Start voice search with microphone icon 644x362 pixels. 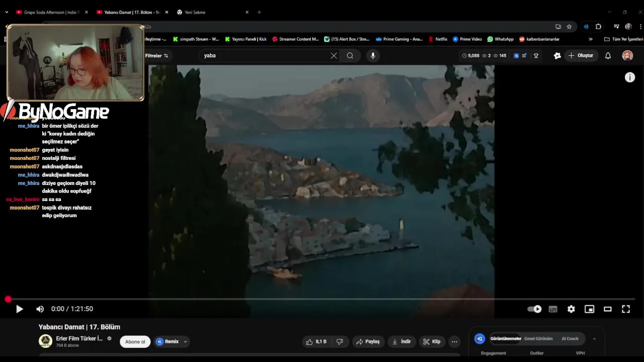click(373, 56)
